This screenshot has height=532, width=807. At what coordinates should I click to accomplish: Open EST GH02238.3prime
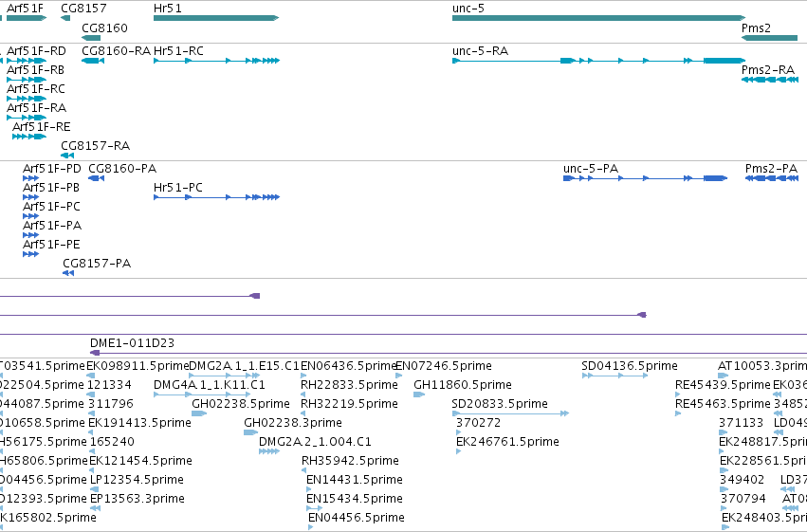point(292,423)
